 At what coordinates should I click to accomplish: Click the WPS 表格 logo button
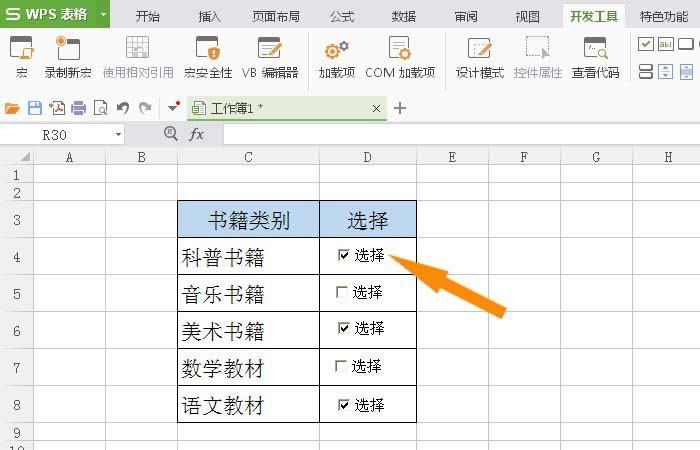point(47,14)
